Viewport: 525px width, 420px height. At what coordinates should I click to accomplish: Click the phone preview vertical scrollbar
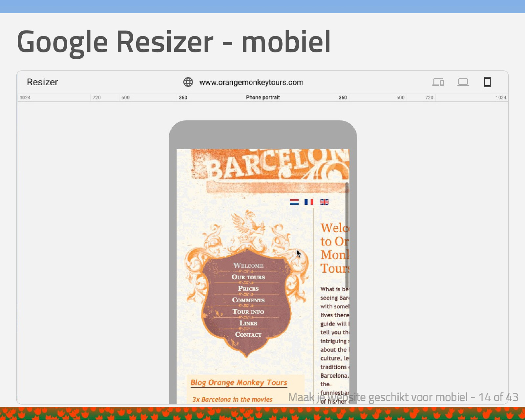tap(347, 235)
